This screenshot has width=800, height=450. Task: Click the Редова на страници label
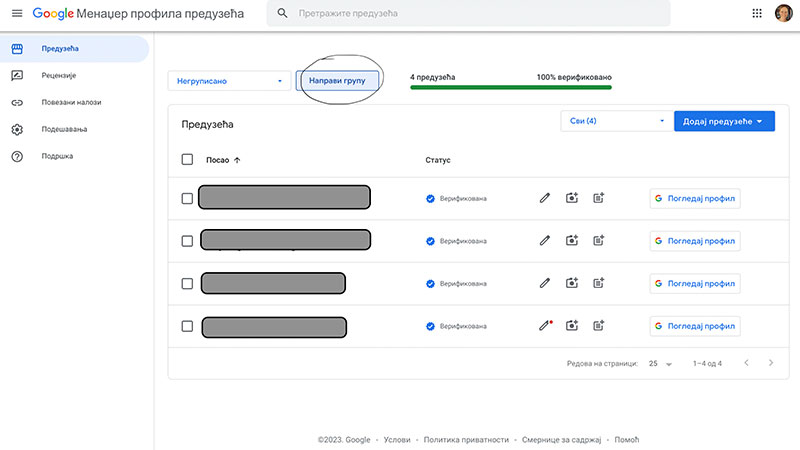(602, 364)
